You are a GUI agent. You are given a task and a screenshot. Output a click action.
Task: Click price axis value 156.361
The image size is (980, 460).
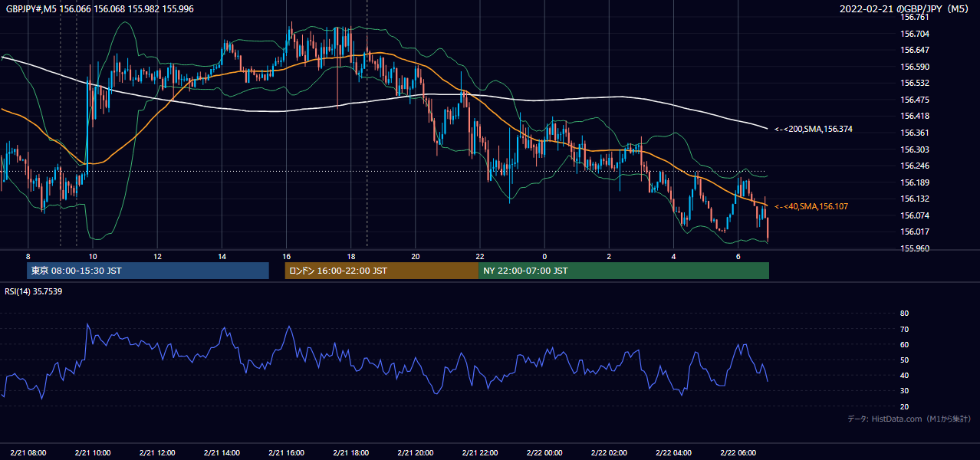(914, 133)
